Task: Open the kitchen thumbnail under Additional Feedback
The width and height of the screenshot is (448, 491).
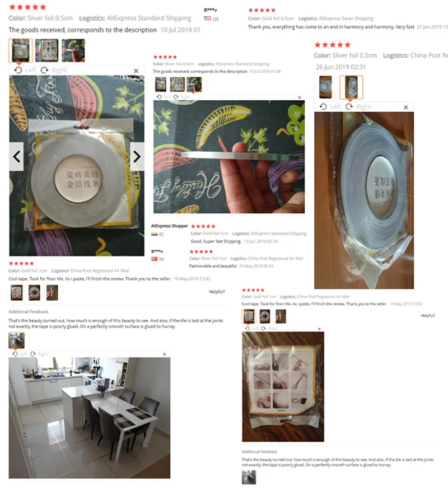Action: click(17, 340)
